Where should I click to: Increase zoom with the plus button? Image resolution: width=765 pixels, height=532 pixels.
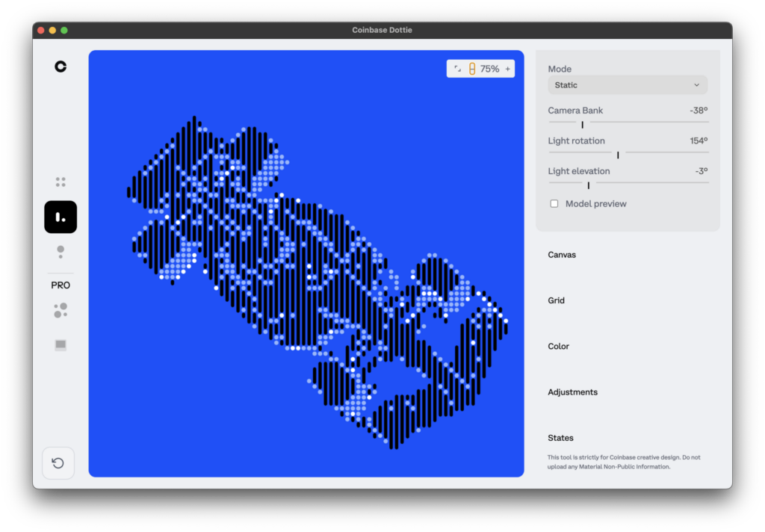[508, 69]
